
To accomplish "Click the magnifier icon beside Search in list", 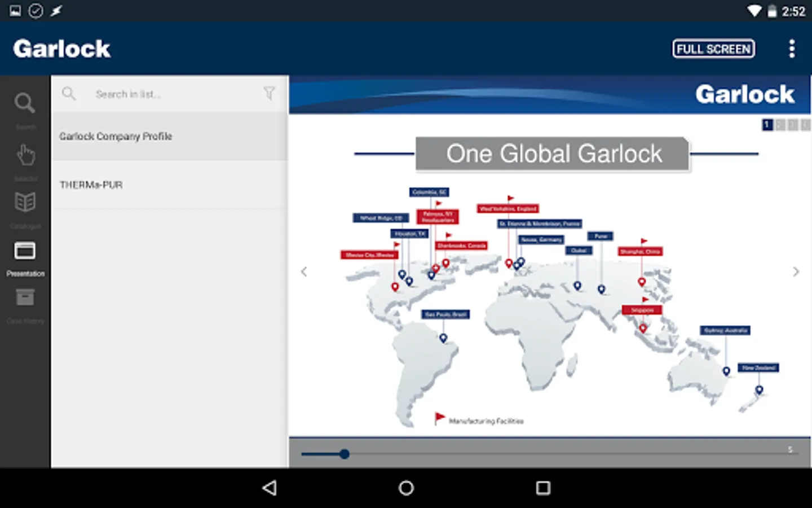I will [69, 93].
